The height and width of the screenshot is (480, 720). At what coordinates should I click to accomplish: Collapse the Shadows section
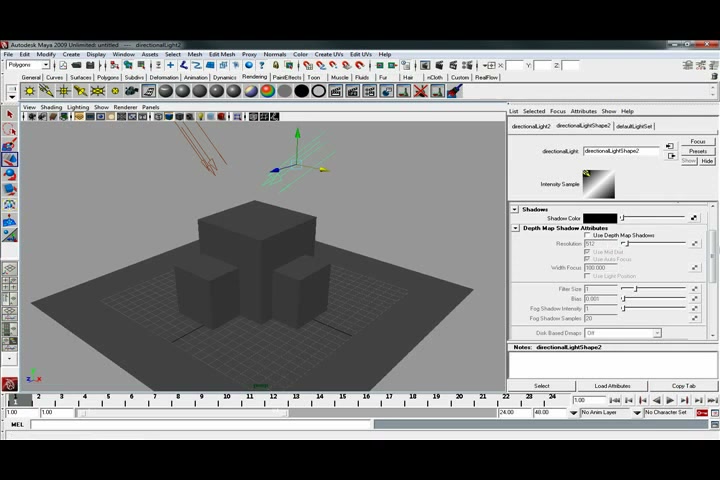515,209
